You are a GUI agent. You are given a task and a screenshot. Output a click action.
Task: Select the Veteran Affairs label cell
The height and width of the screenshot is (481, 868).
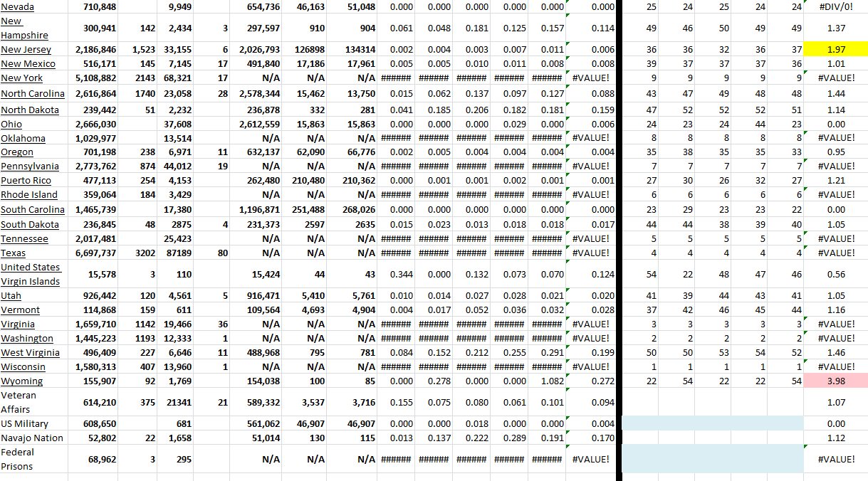pos(19,402)
